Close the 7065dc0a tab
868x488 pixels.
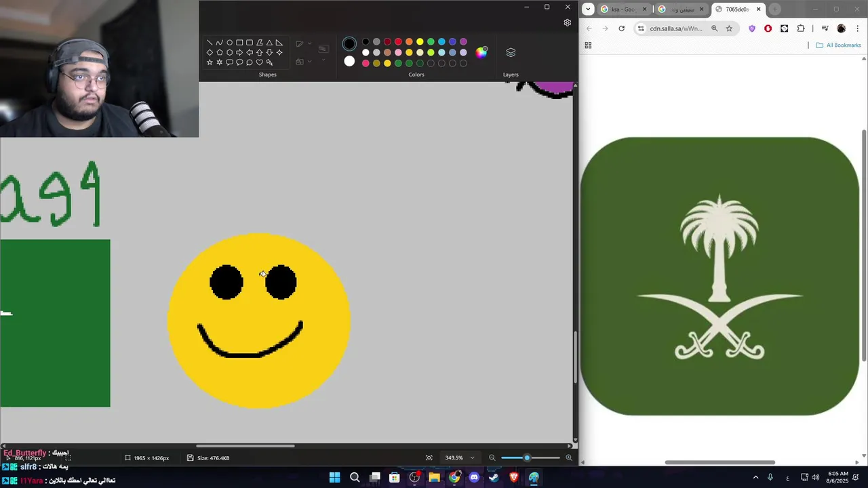click(758, 9)
